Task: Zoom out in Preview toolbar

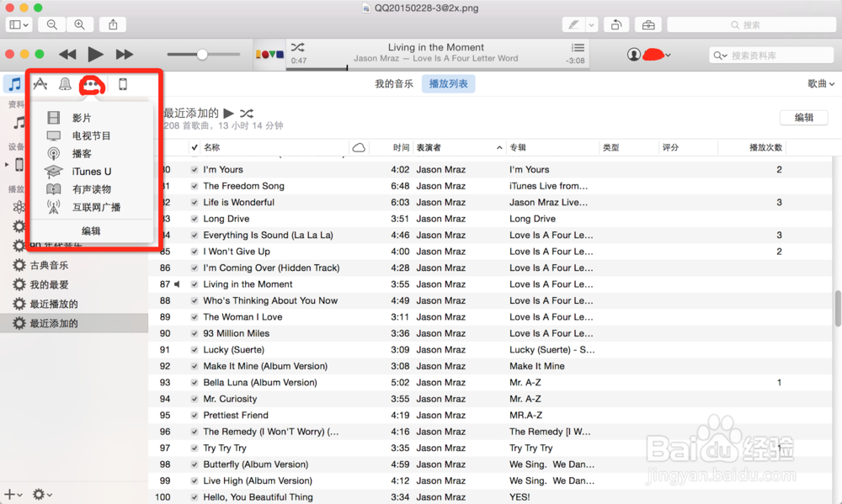Action: [x=51, y=24]
